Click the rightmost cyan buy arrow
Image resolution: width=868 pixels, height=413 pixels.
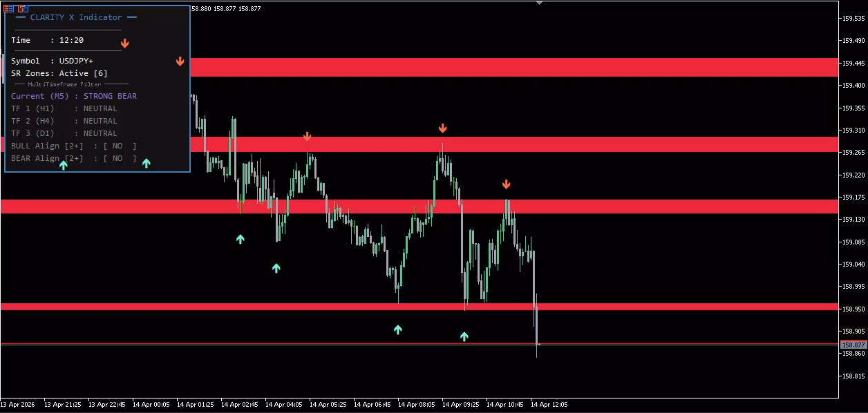tap(464, 336)
